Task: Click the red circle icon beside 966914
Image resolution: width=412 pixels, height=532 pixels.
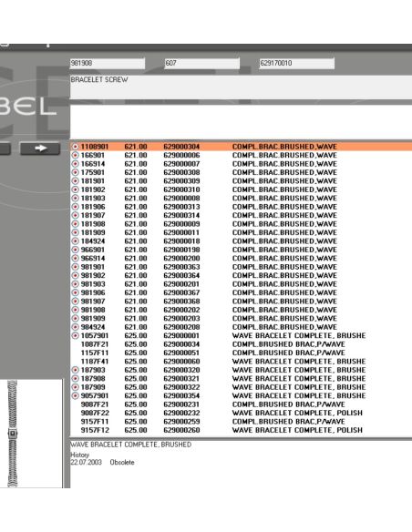Action: point(75,259)
